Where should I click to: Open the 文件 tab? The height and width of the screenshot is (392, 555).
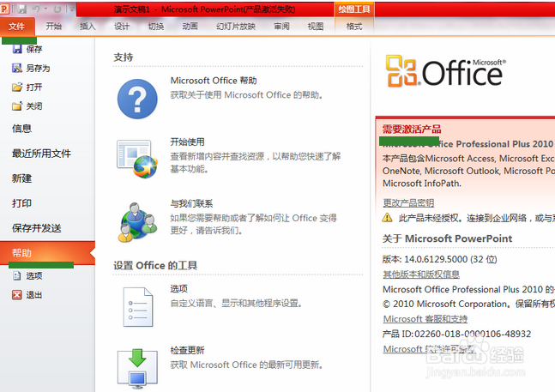coord(17,27)
